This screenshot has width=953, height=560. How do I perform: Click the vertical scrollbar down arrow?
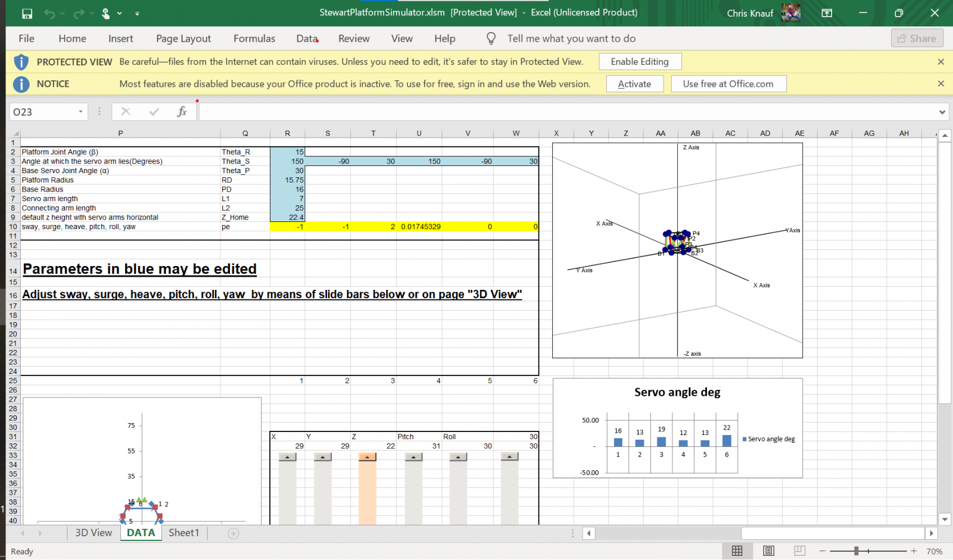[x=945, y=520]
